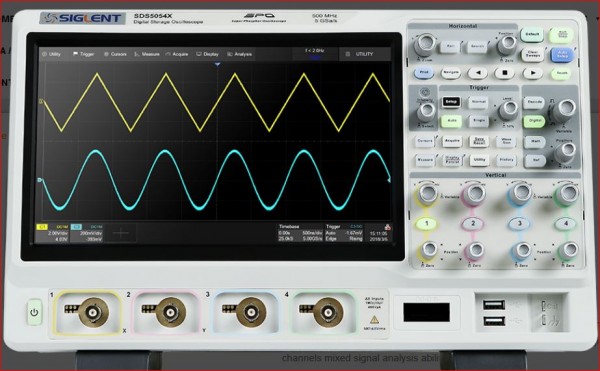The width and height of the screenshot is (600, 371).
Task: Select the black trigger Setup button
Action: point(451,102)
